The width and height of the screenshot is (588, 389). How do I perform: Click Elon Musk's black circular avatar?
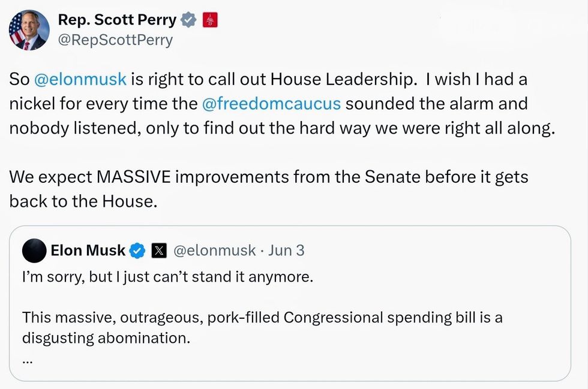34,251
